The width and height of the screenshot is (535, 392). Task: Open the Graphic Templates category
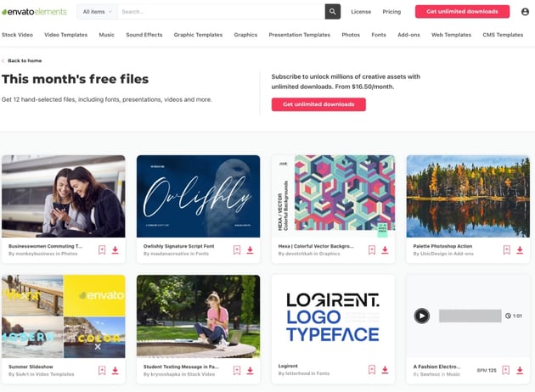click(198, 35)
